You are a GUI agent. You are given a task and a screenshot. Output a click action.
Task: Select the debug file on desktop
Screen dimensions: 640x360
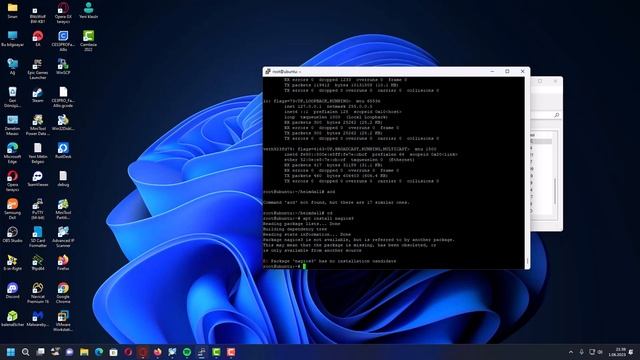[63, 178]
